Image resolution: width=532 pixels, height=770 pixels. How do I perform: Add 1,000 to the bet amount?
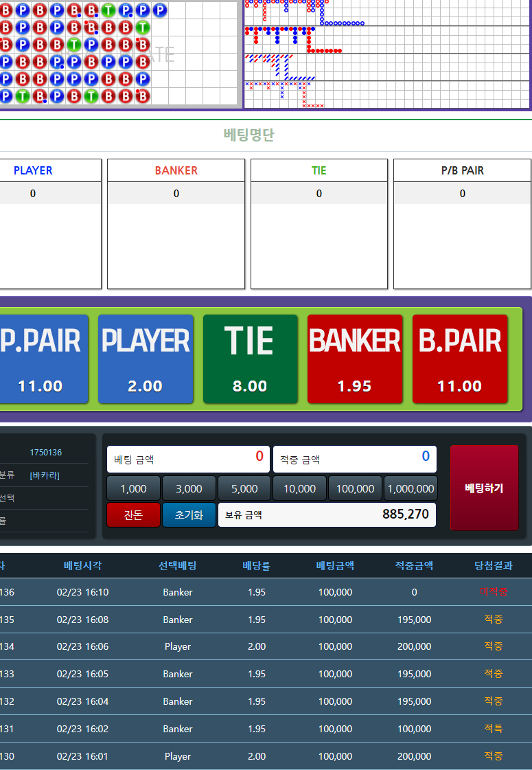133,488
